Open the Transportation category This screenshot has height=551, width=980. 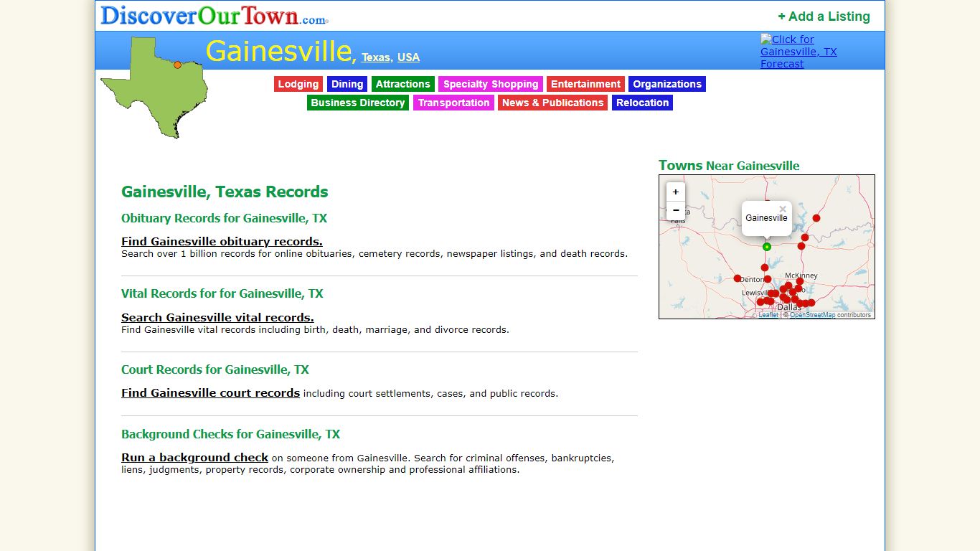tap(453, 103)
